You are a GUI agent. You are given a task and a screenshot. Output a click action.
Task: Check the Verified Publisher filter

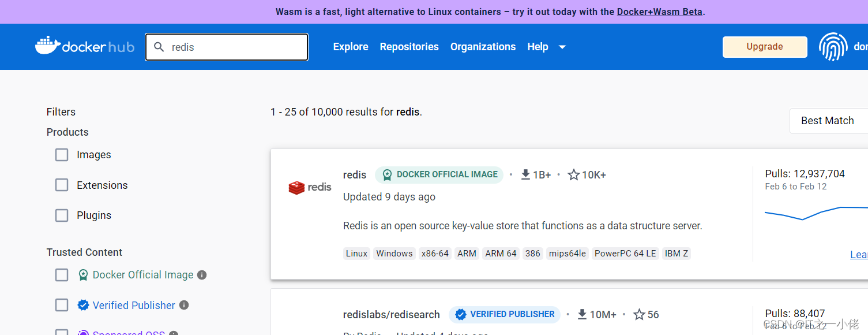tap(62, 305)
